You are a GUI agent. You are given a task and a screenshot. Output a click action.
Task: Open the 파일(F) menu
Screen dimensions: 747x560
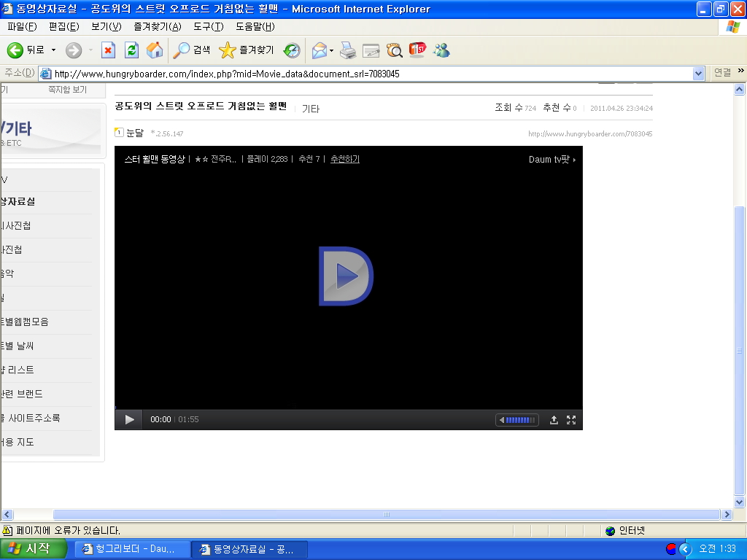[x=22, y=27]
